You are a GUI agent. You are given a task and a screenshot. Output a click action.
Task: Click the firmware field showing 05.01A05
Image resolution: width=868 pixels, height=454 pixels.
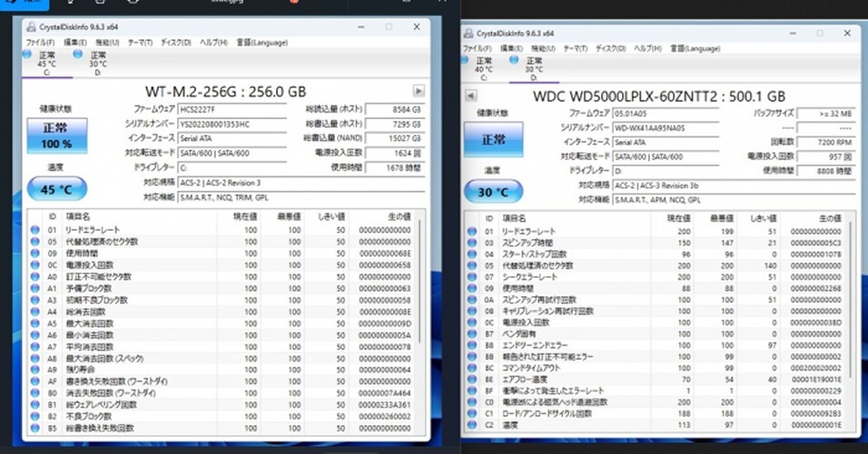[x=666, y=113]
